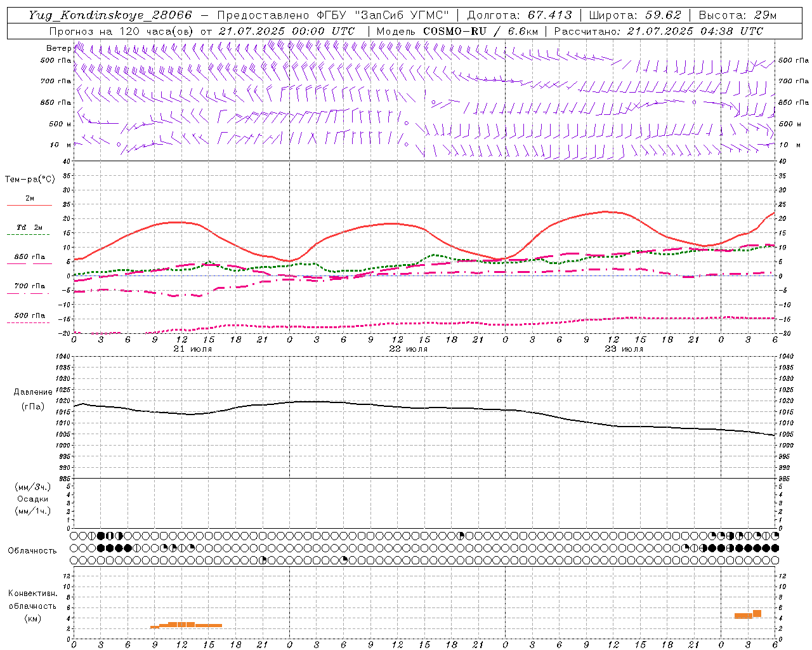The height and width of the screenshot is (650, 812).
Task: Click the left-hand 10 м wind level label
Action: 61,145
